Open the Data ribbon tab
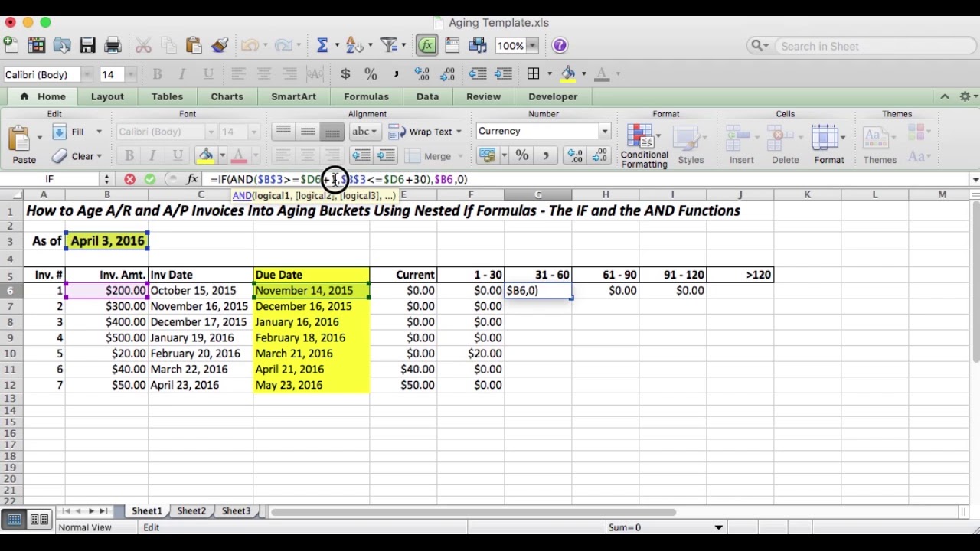 pos(427,96)
